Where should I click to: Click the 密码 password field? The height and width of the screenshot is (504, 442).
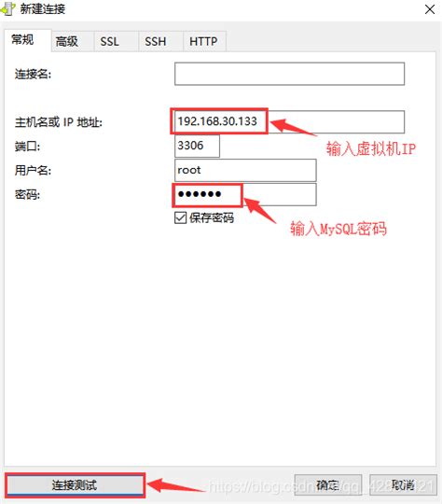coord(245,194)
